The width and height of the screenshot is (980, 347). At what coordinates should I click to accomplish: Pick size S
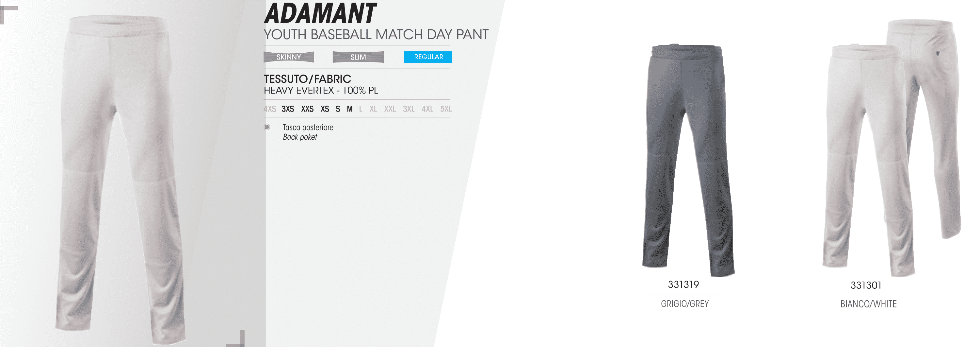338,109
